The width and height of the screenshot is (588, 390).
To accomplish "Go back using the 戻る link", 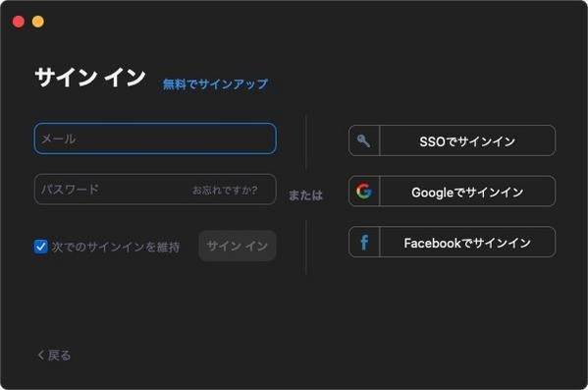I will (54, 355).
